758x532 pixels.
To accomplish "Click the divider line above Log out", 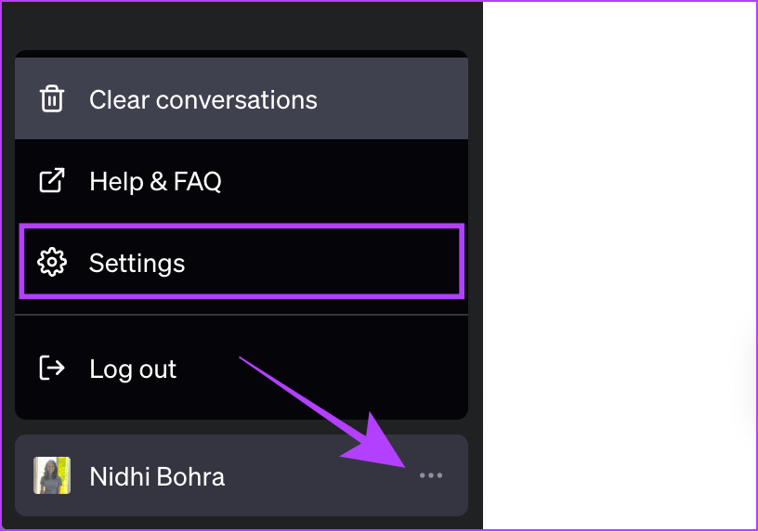I will [242, 315].
